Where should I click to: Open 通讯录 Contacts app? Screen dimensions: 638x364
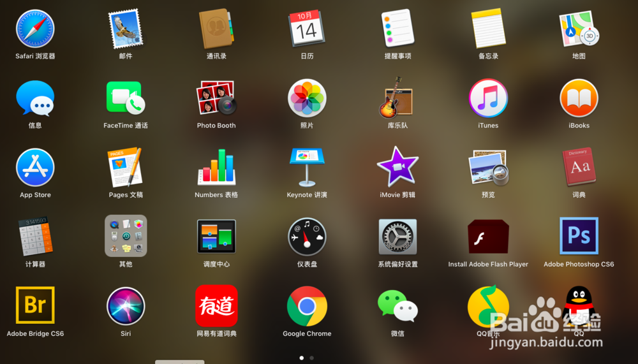coord(216,29)
